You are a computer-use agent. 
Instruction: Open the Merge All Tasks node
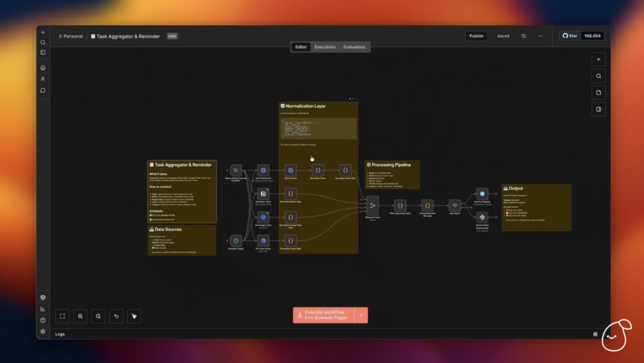[372, 205]
